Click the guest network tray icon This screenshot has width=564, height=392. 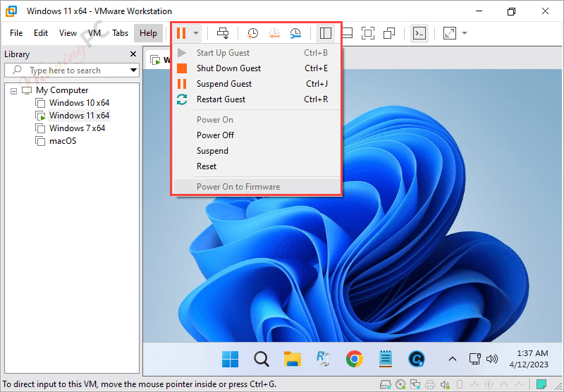(x=474, y=359)
